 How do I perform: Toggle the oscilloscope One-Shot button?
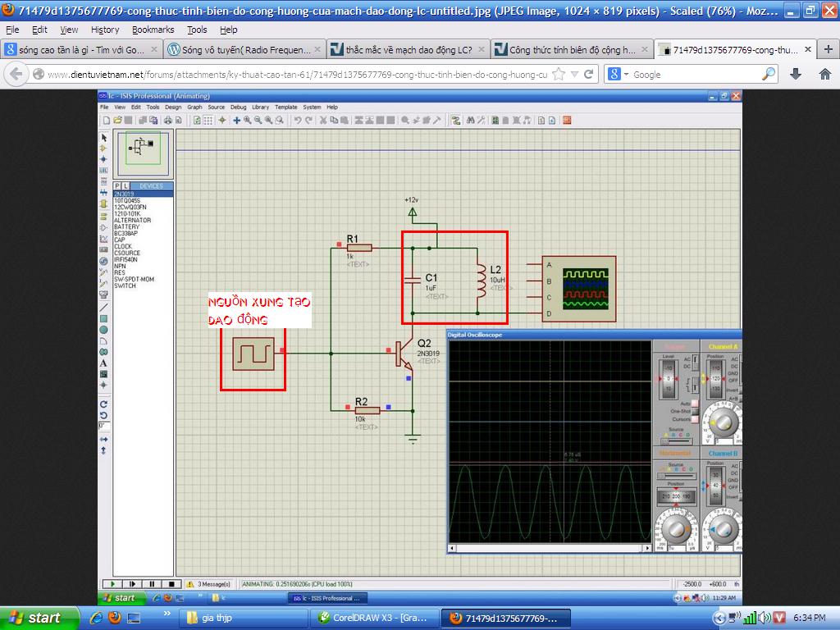(696, 411)
